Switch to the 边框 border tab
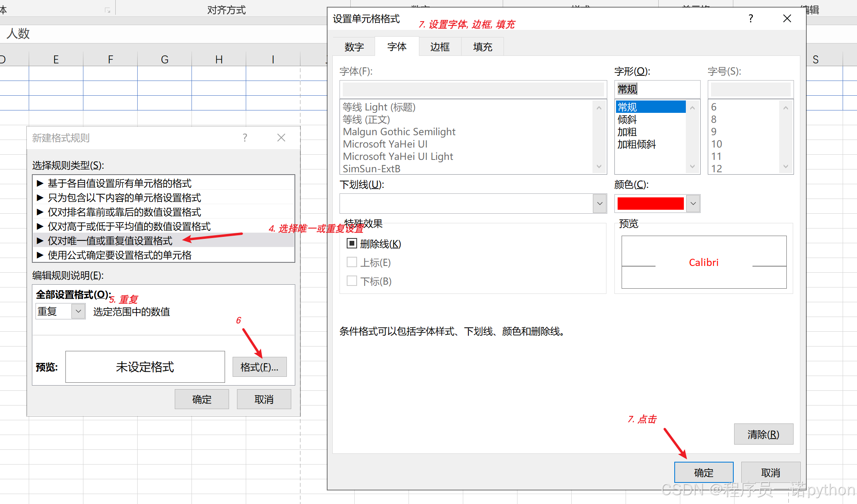Screen dimensions: 857x504 (x=440, y=47)
